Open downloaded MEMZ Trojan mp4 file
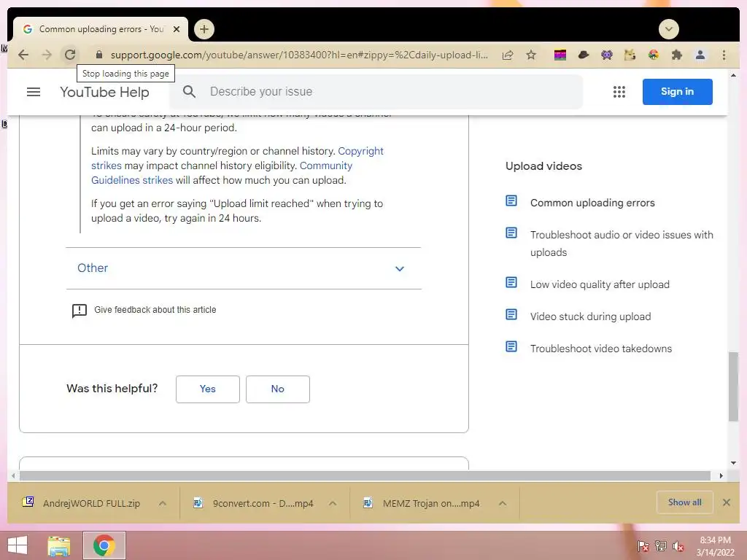The width and height of the screenshot is (747, 560). (x=422, y=503)
